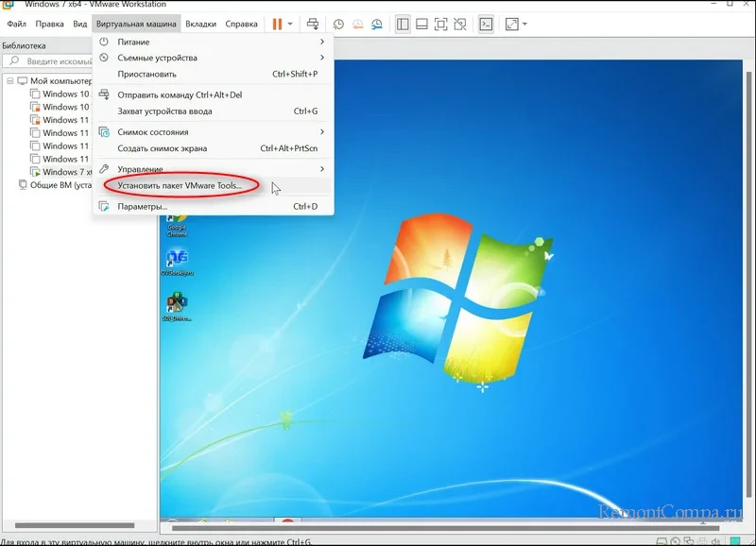Image resolution: width=756 pixels, height=546 pixels.
Task: Expand the Снимок состояния submenu arrow
Action: (x=322, y=131)
